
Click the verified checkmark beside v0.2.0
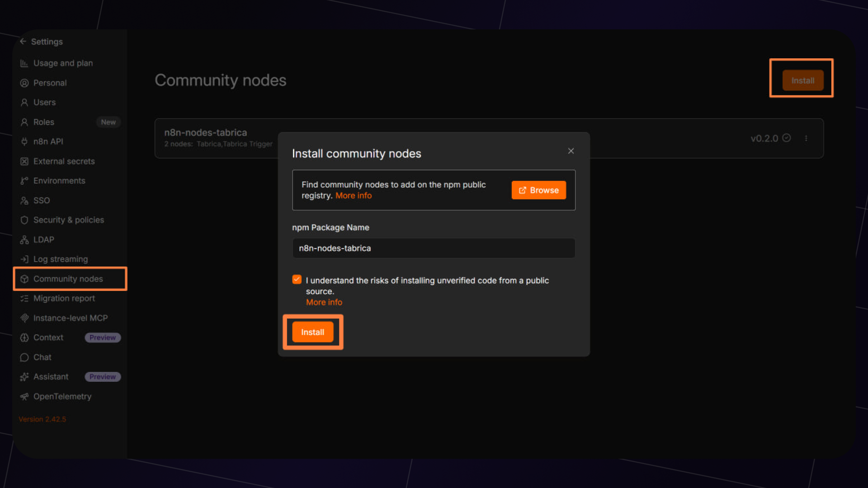[787, 138]
